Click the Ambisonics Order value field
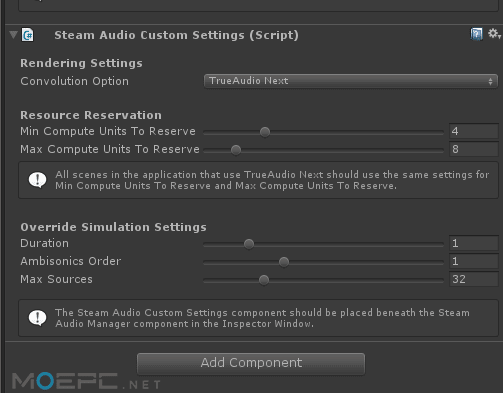The height and width of the screenshot is (393, 503). pos(474,261)
